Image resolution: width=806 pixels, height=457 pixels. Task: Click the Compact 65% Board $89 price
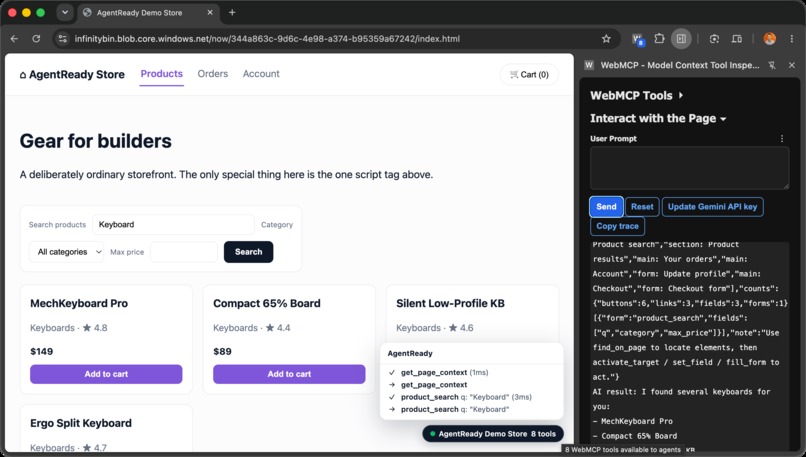coord(223,352)
